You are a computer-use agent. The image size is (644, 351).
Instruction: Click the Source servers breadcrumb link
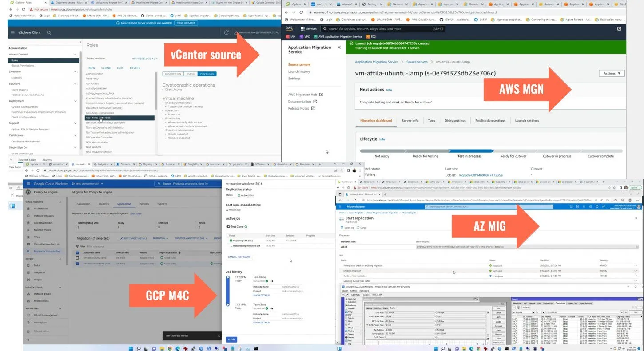(x=417, y=62)
